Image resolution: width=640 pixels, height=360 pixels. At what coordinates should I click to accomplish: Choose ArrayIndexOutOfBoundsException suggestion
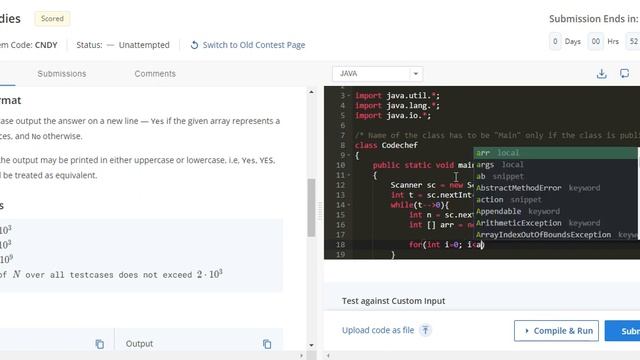pos(556,235)
